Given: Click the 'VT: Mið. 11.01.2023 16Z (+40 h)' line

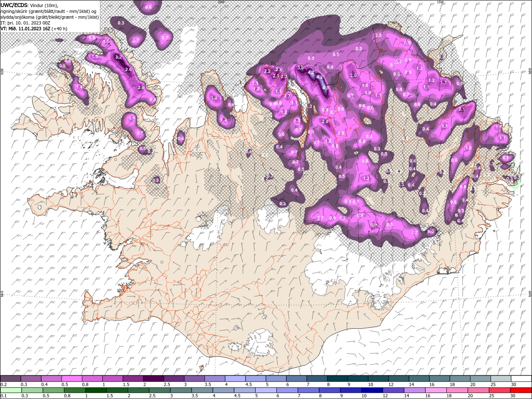Looking at the screenshot, I should [x=34, y=29].
